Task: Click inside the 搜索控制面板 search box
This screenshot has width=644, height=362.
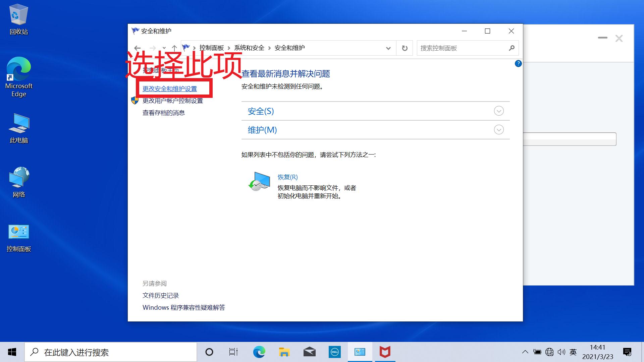Action: click(x=463, y=48)
